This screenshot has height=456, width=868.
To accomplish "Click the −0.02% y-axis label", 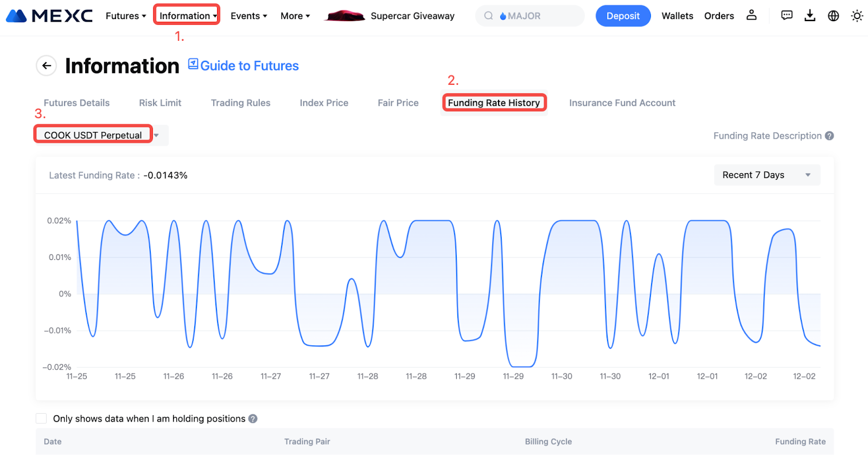I will 57,367.
